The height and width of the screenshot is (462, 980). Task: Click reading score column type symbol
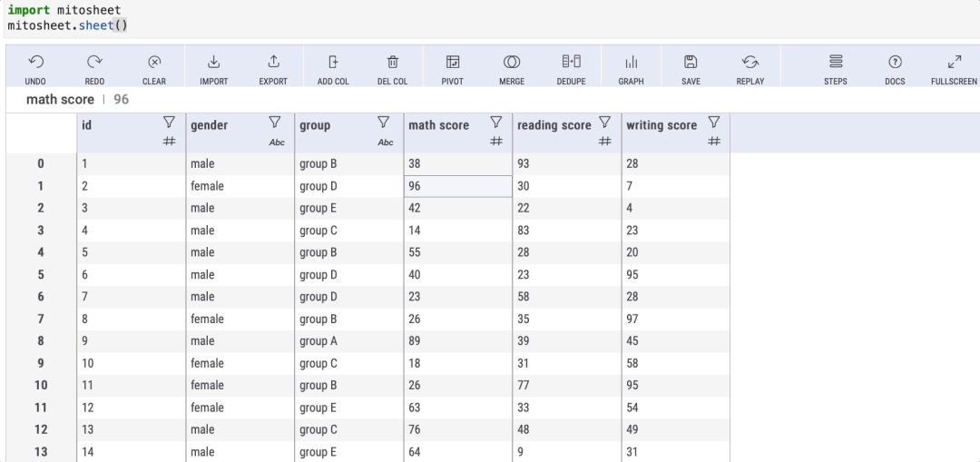pos(605,142)
